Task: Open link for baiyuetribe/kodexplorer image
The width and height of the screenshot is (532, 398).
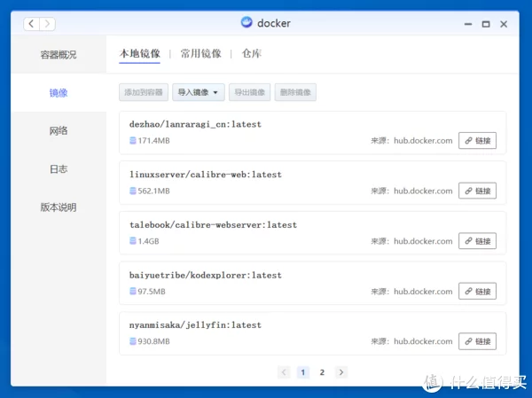Action: pos(477,291)
